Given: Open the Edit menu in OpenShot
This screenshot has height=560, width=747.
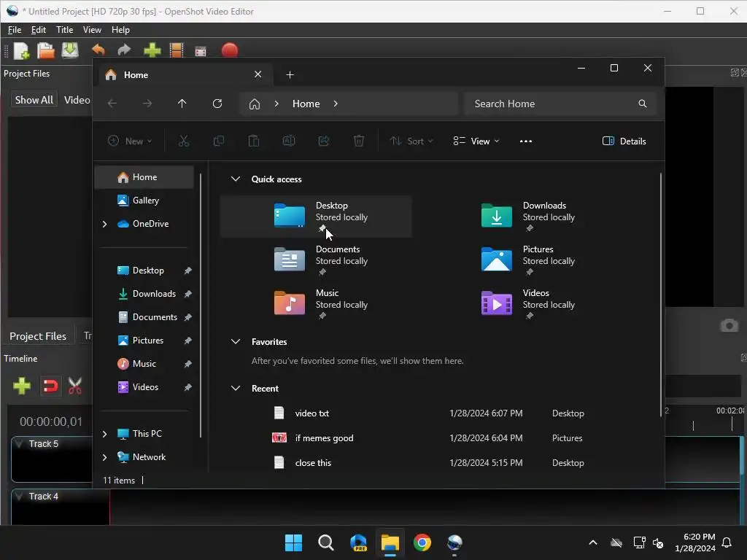Looking at the screenshot, I should click(x=38, y=29).
